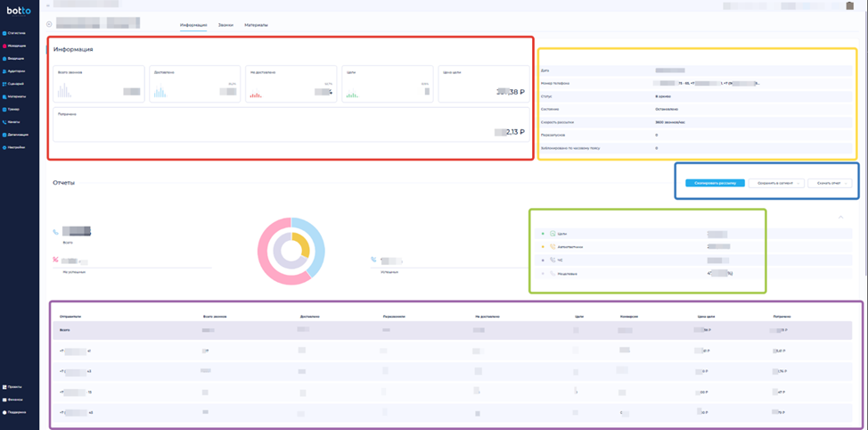Expand the Сохранить в сегмент dropdown
868x430 pixels.
coord(776,183)
